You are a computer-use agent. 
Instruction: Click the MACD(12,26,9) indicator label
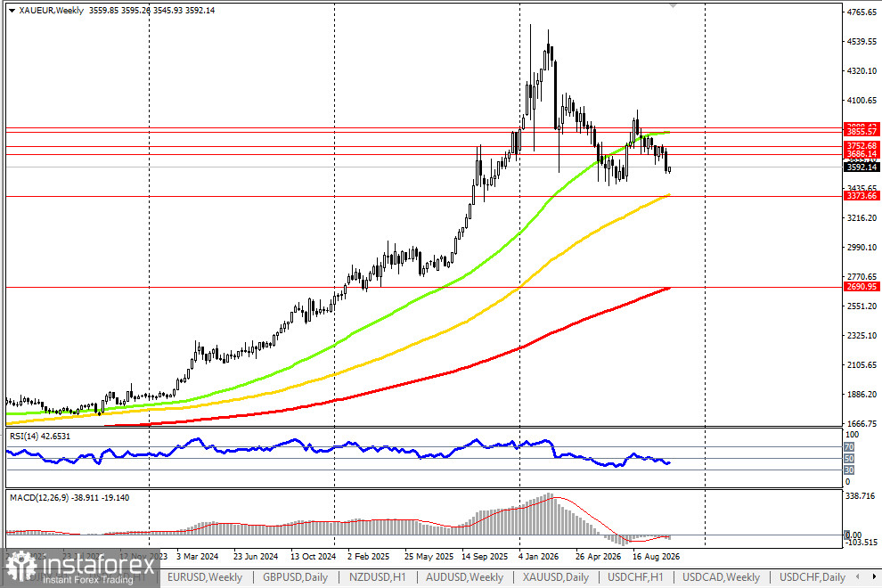[69, 498]
